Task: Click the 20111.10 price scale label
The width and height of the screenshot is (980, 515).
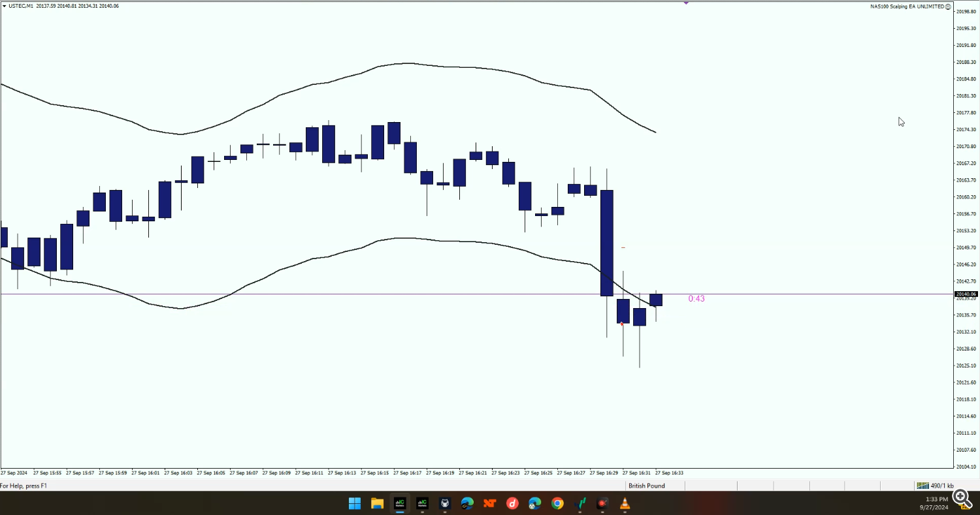Action: click(x=966, y=433)
